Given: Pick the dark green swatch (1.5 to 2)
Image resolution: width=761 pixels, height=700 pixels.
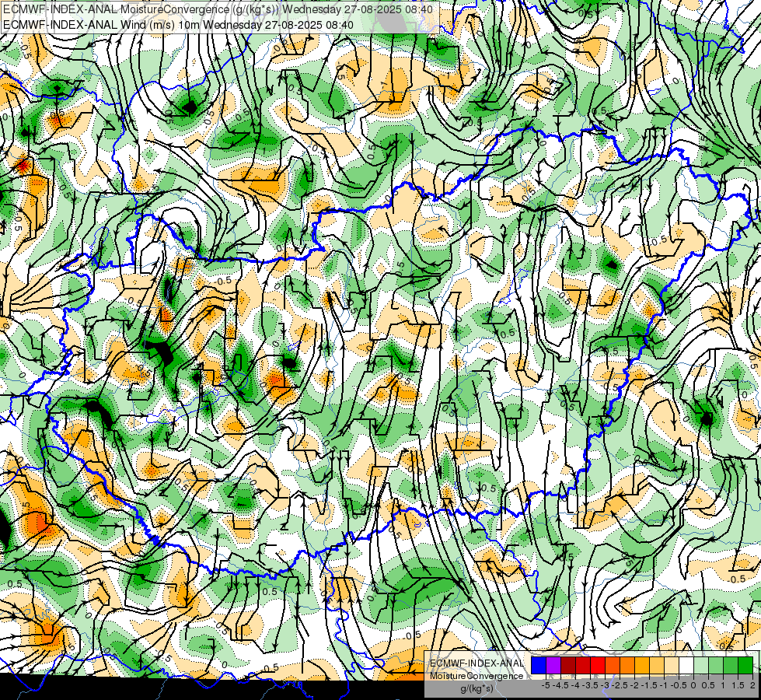Looking at the screenshot, I should click(745, 665).
